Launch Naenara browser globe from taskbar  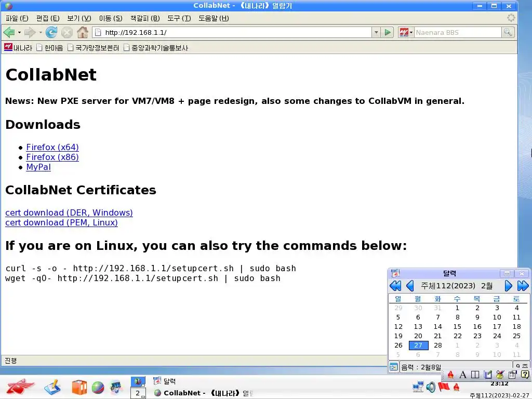(98, 388)
